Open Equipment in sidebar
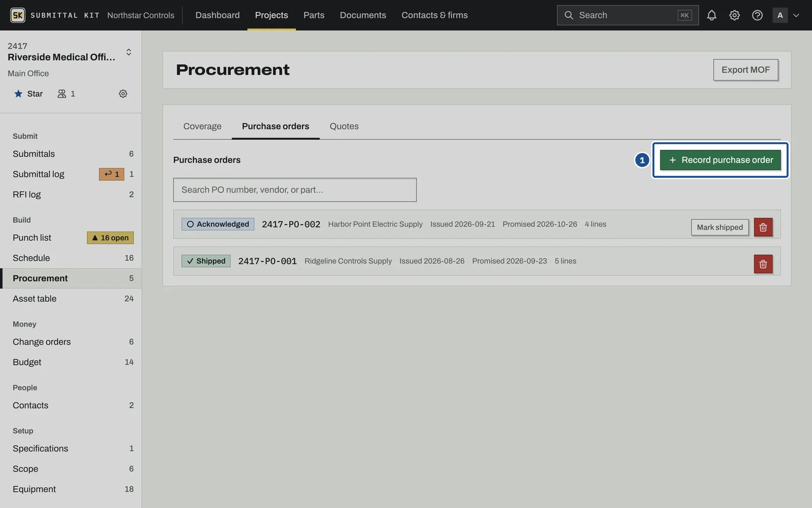Viewport: 812px width, 508px height. click(x=71, y=489)
